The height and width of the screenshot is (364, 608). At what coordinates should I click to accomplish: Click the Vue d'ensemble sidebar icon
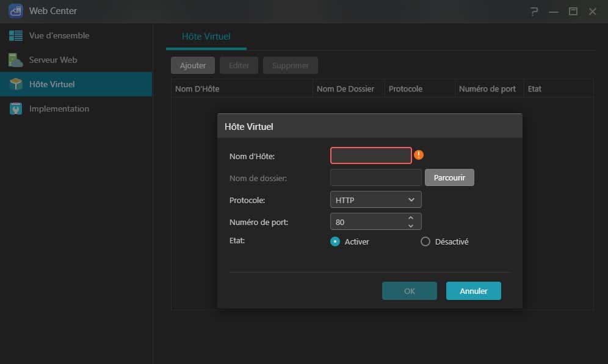tap(16, 35)
